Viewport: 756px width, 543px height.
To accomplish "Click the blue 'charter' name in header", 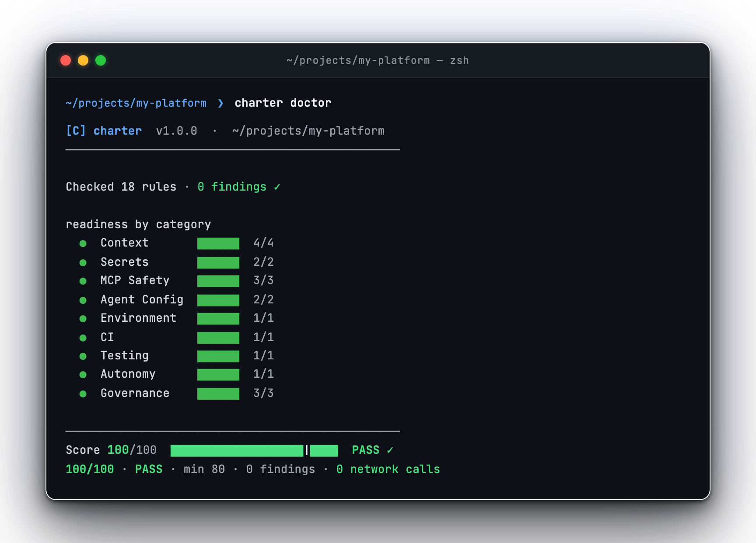I will [118, 131].
